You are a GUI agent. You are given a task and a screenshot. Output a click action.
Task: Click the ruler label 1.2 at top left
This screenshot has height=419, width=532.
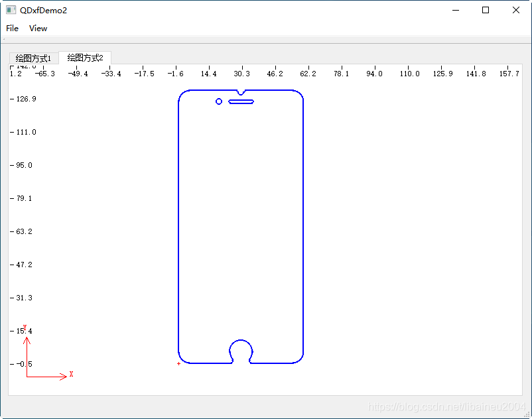click(14, 74)
